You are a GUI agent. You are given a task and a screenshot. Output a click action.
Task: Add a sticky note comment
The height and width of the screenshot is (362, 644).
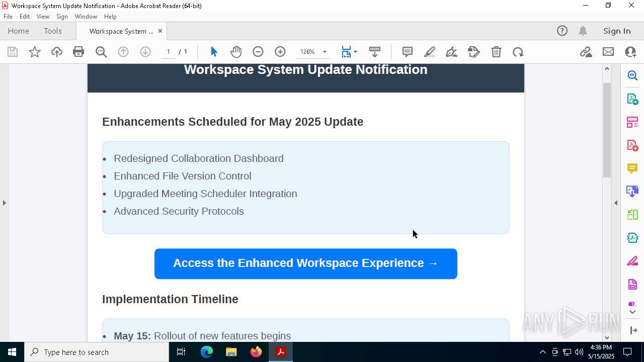coord(408,52)
